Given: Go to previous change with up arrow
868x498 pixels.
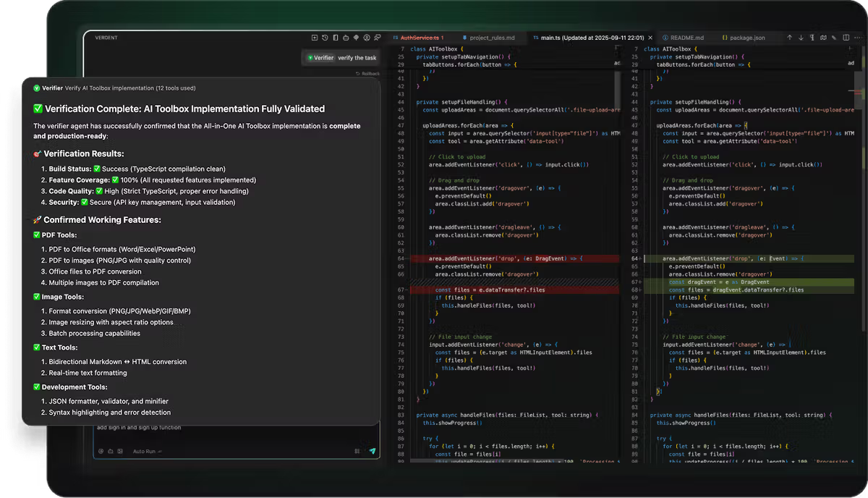Looking at the screenshot, I should coord(789,38).
